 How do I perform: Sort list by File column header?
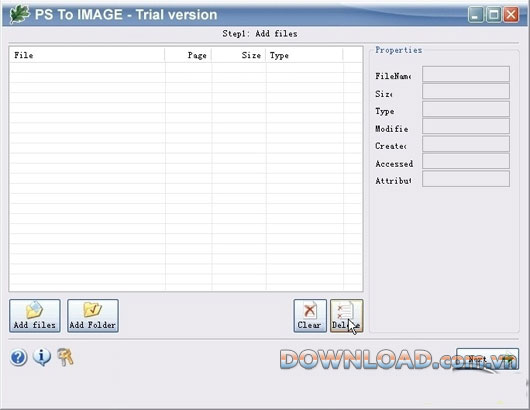click(87, 55)
